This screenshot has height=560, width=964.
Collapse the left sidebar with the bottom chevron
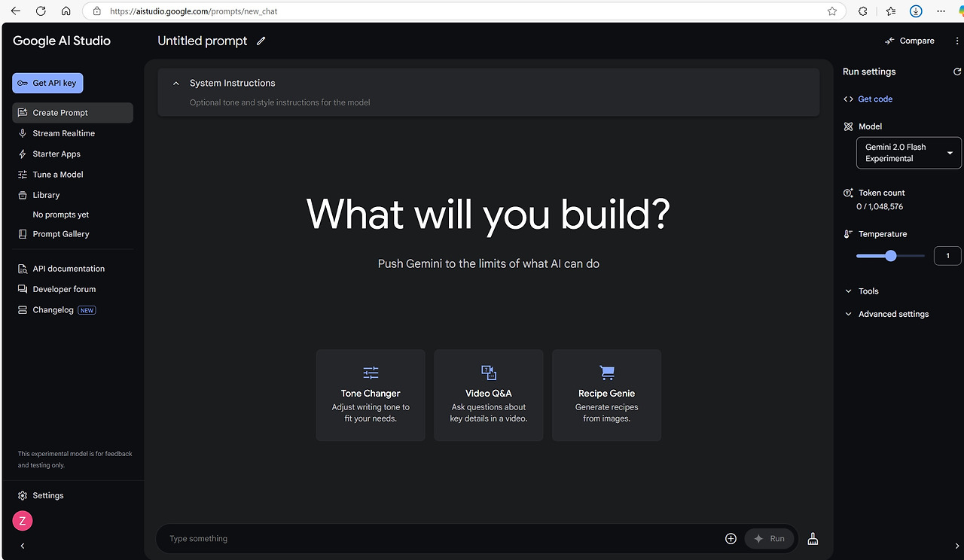point(23,546)
